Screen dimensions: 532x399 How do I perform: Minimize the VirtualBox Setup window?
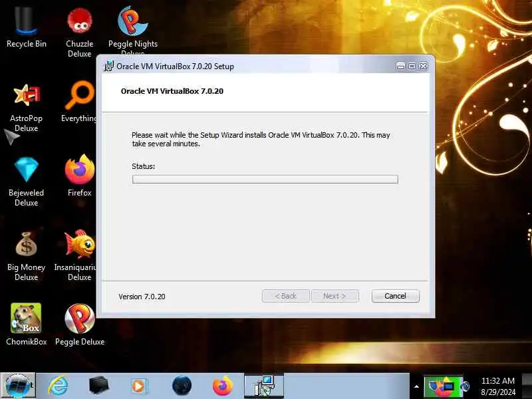[x=400, y=66]
